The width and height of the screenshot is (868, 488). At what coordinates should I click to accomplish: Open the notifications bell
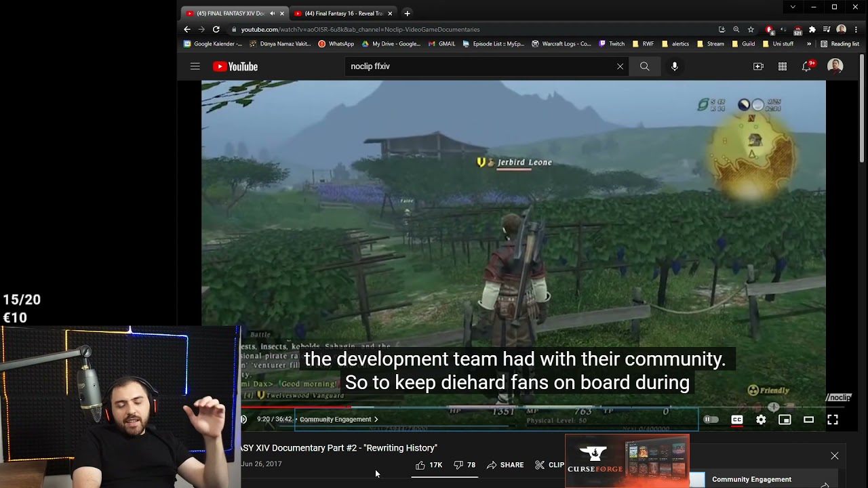[x=806, y=66]
